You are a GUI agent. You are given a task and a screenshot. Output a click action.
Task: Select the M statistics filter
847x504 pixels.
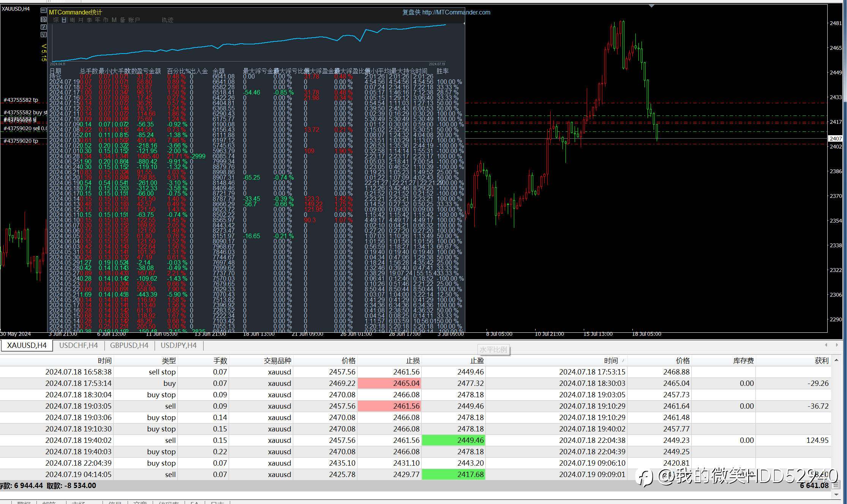pos(114,20)
